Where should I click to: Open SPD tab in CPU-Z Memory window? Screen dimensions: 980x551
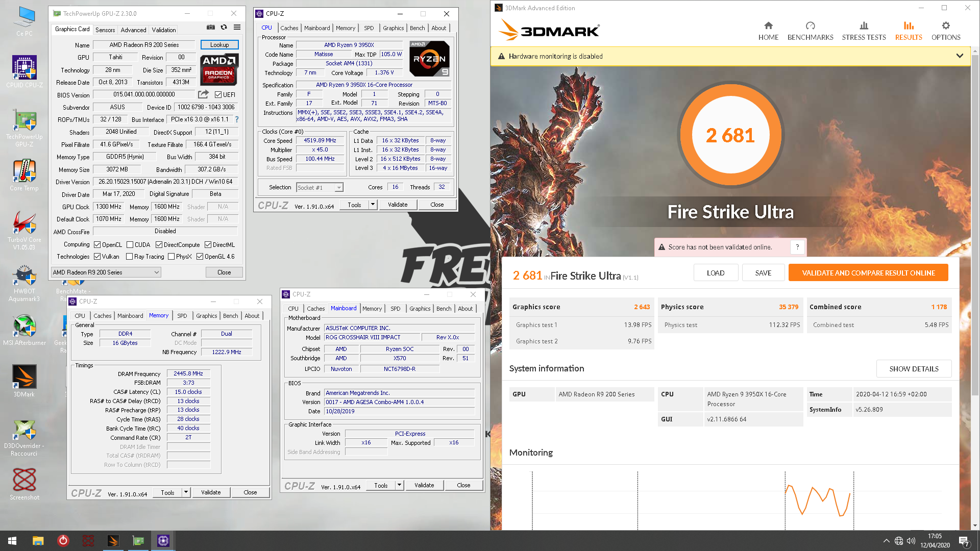182,316
